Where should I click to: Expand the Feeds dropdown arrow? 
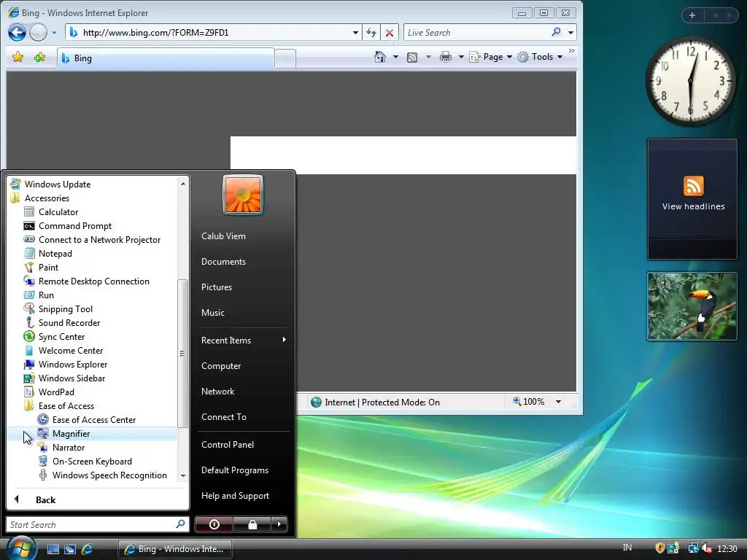[428, 57]
